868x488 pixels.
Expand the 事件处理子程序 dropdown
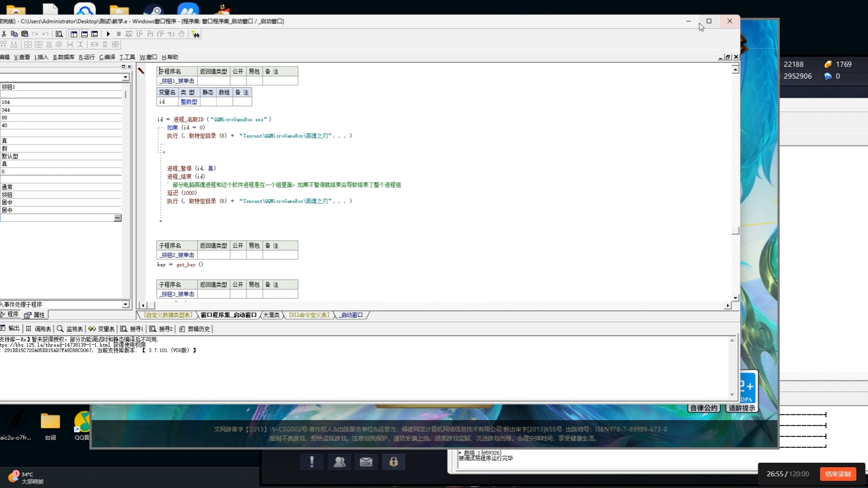pos(125,305)
